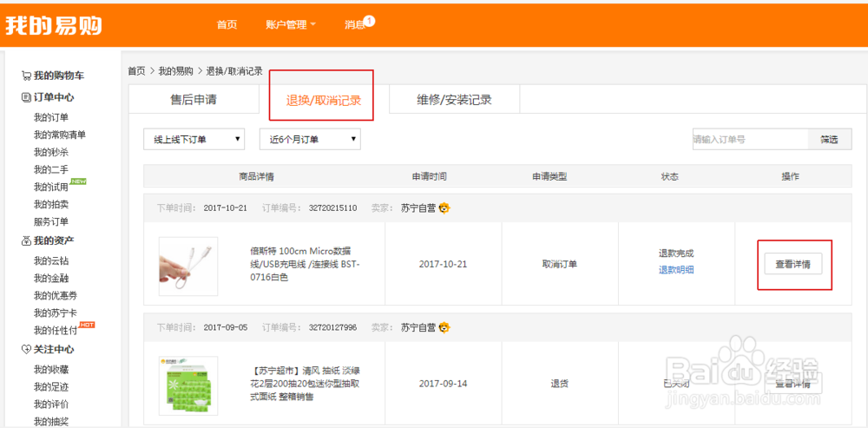
Task: Open 服务订单 in the sidebar
Action: pyautogui.click(x=51, y=222)
